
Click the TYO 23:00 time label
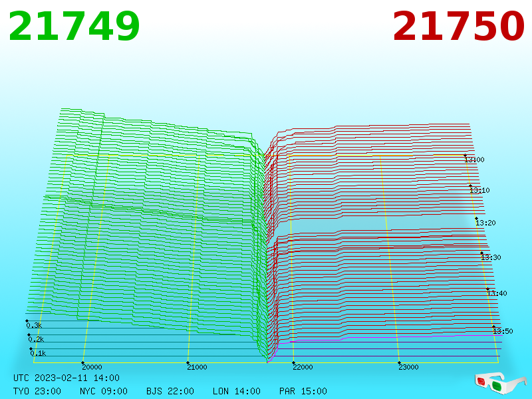point(37,391)
